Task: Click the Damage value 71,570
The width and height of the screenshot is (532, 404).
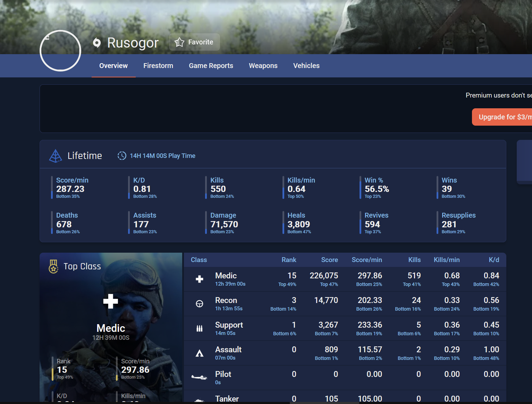Action: tap(224, 224)
